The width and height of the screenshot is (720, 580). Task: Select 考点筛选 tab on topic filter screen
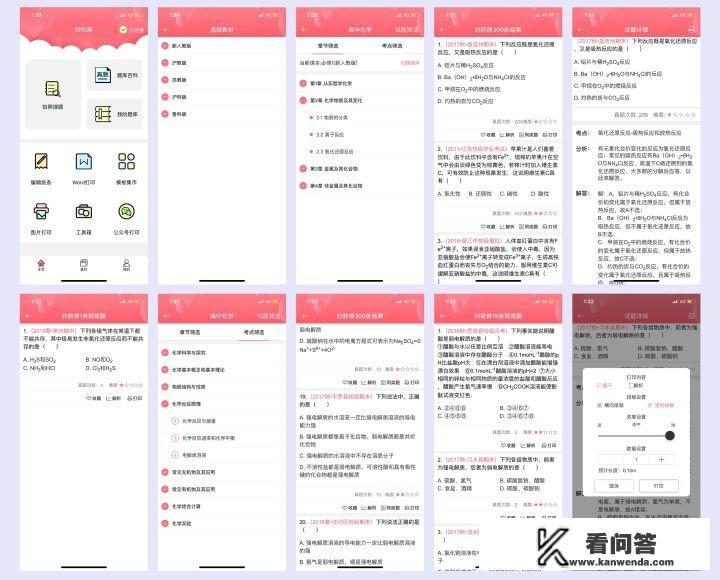(x=253, y=332)
